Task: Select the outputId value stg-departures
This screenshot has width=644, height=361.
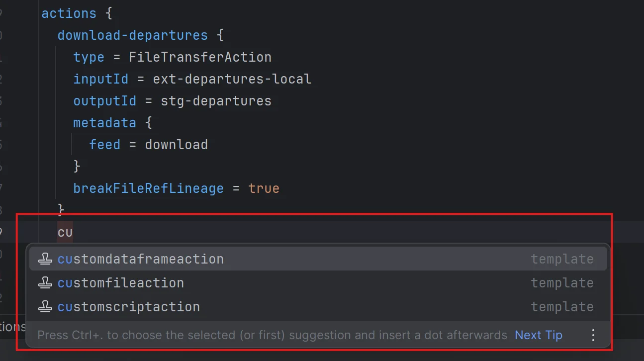Action: pos(216,100)
